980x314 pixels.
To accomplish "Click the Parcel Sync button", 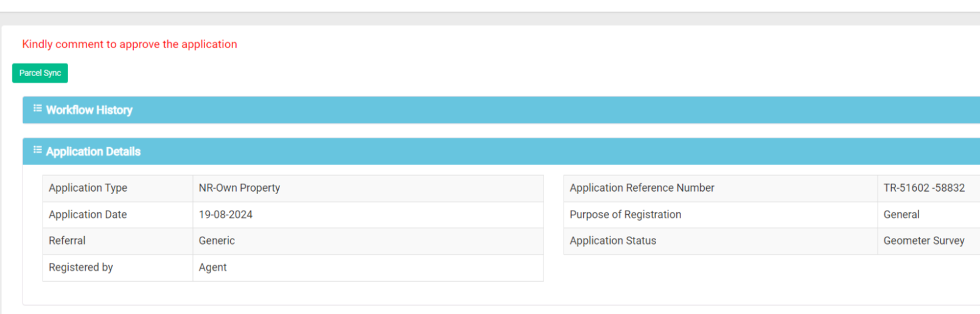I will (x=40, y=73).
